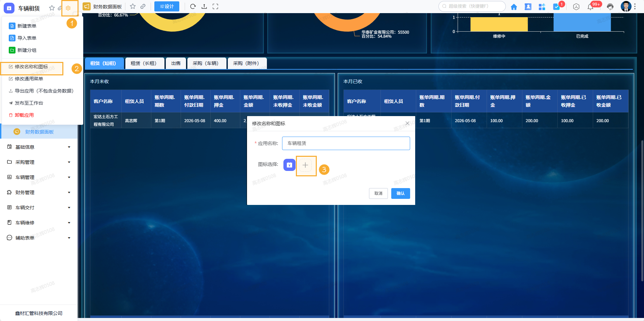This screenshot has height=321, width=644.
Task: Open notifications bell
Action: (x=590, y=7)
